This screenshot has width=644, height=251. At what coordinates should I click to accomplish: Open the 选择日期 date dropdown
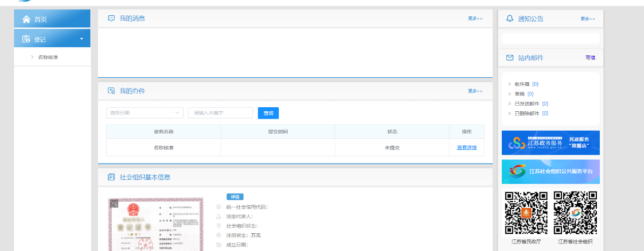145,113
